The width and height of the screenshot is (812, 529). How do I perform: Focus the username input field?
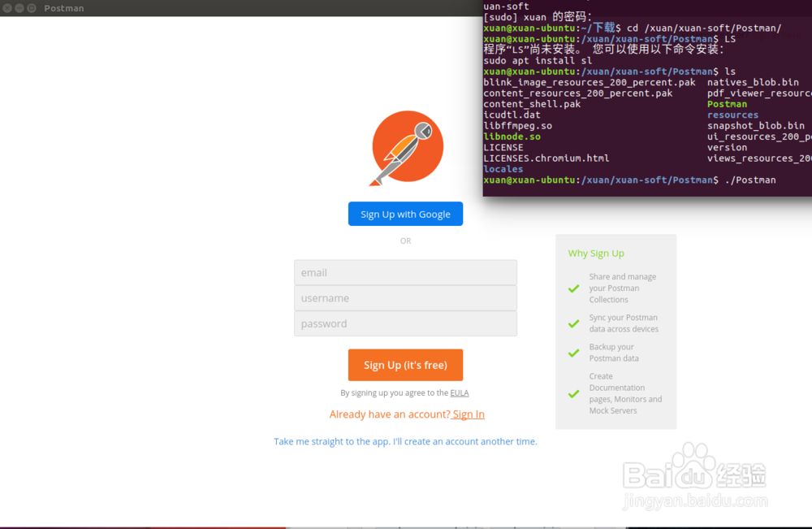click(x=405, y=298)
